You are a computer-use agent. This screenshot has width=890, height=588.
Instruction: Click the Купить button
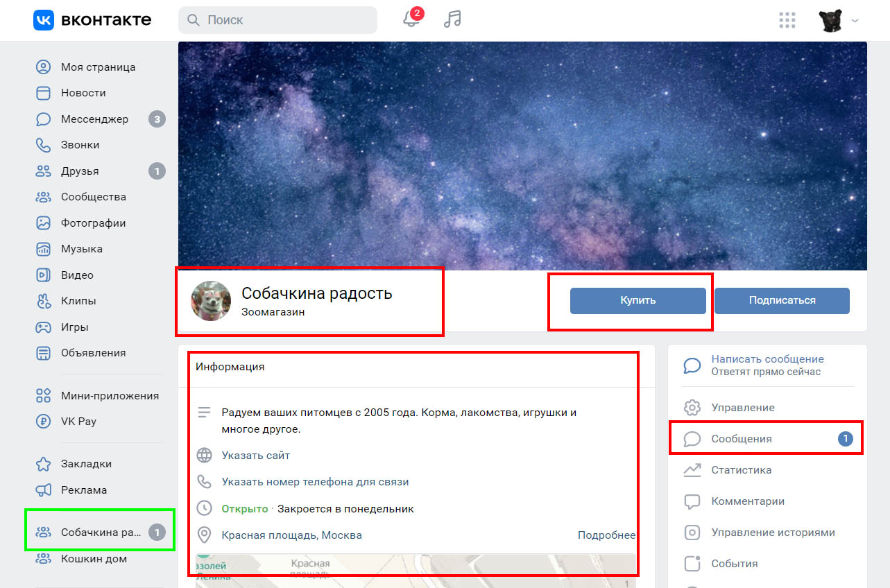point(638,301)
